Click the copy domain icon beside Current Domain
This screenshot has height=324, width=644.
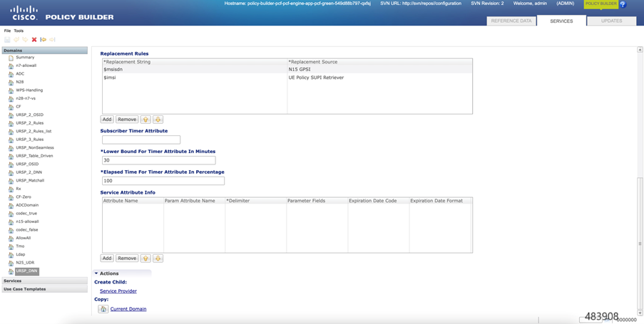tap(103, 309)
